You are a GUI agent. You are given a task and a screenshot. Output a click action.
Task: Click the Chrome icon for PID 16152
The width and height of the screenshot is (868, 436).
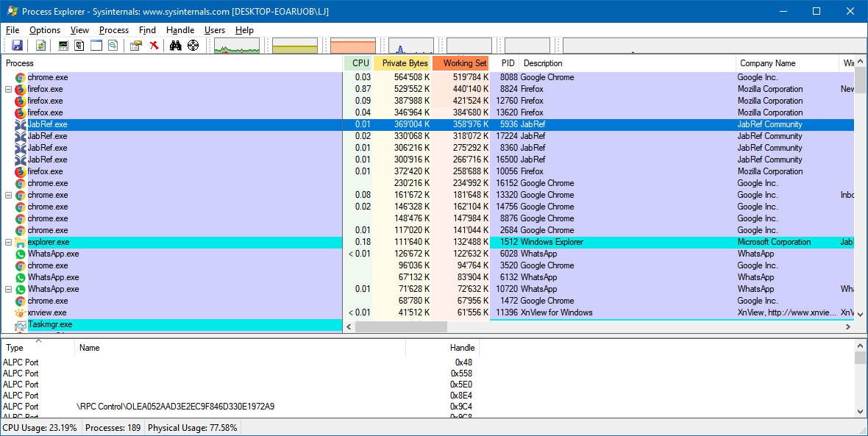pos(21,183)
